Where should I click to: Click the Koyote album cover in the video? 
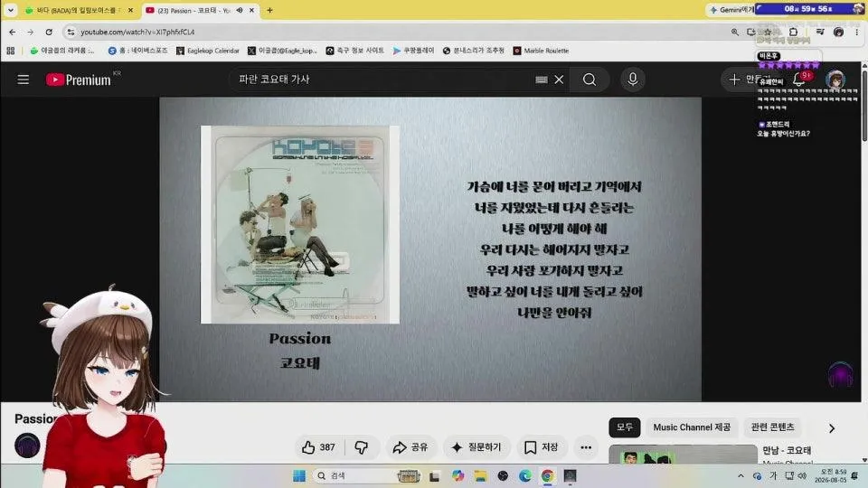[300, 224]
